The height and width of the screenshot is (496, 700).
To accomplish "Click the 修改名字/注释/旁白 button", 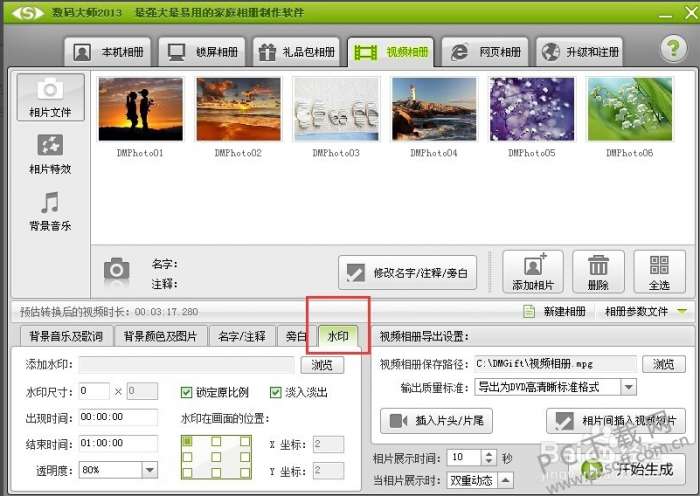I will click(x=407, y=272).
